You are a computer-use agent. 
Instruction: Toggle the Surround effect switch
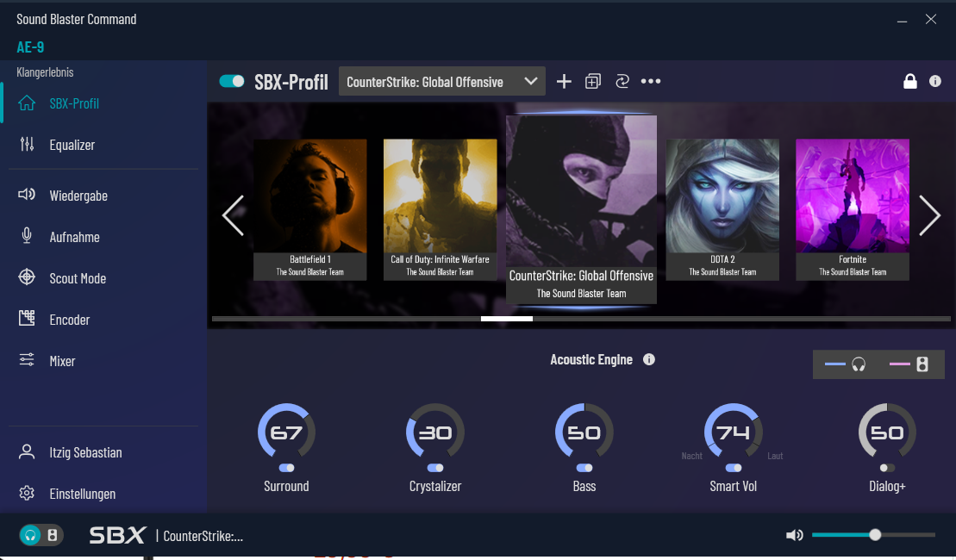[x=286, y=468]
